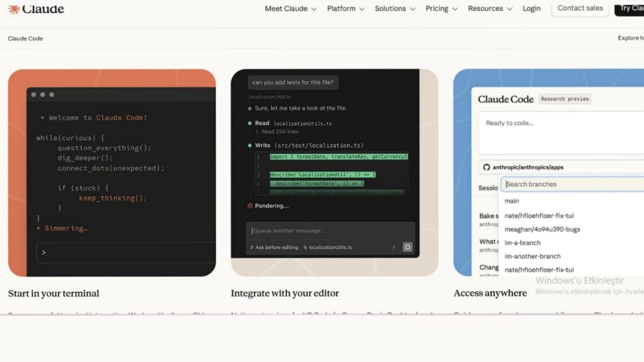
Task: Click the Start in your terminal heading
Action: (x=54, y=294)
